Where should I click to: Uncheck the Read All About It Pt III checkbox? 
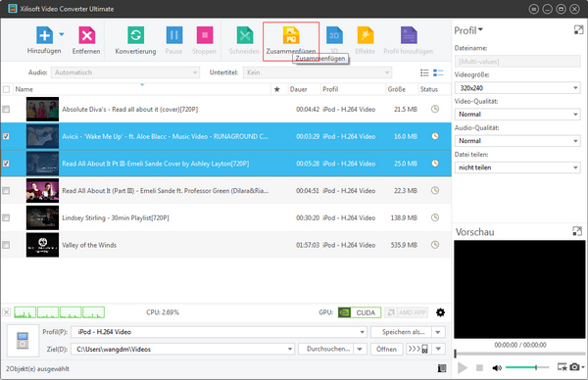tap(6, 164)
